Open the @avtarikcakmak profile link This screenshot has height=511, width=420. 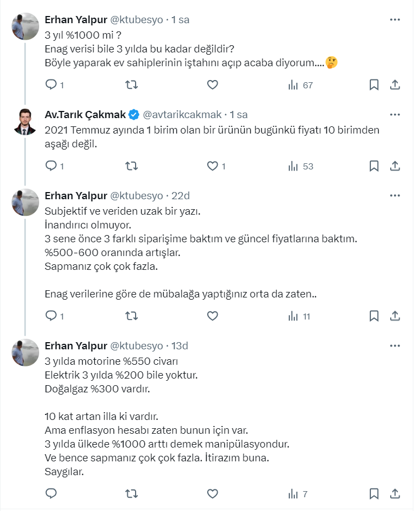click(x=182, y=115)
